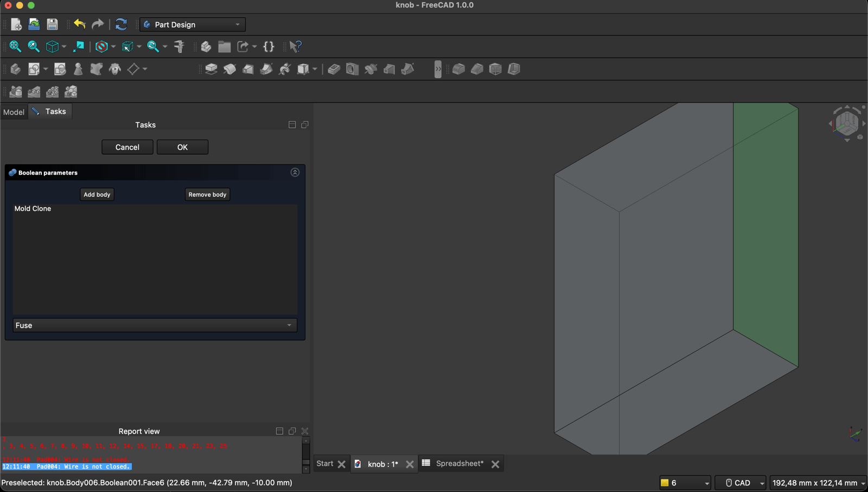
Task: Open the What's This help pointer
Action: 295,47
